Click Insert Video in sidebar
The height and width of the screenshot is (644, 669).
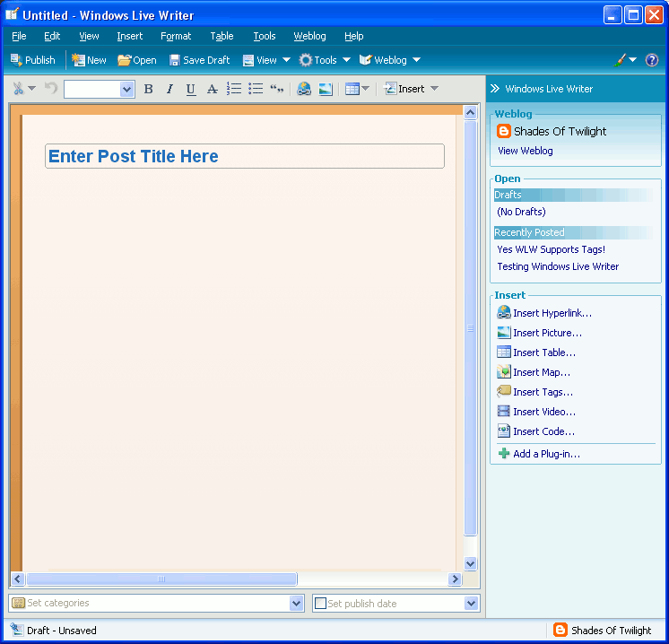[536, 412]
